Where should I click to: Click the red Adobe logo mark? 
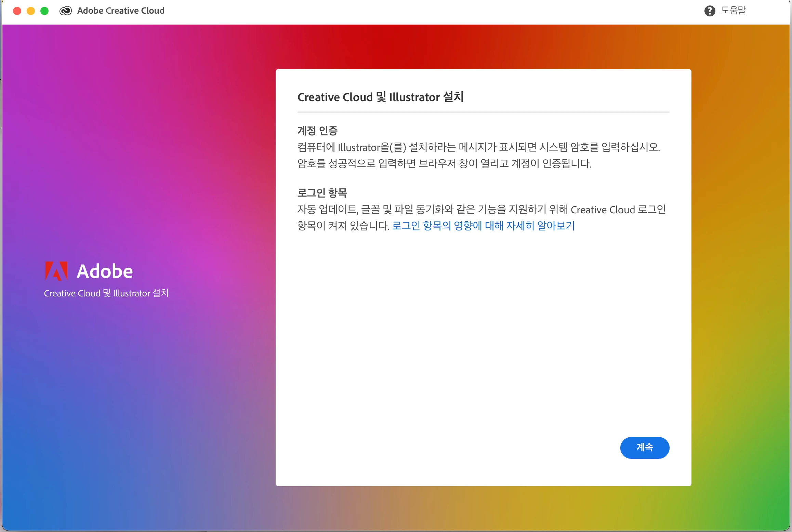click(x=56, y=271)
